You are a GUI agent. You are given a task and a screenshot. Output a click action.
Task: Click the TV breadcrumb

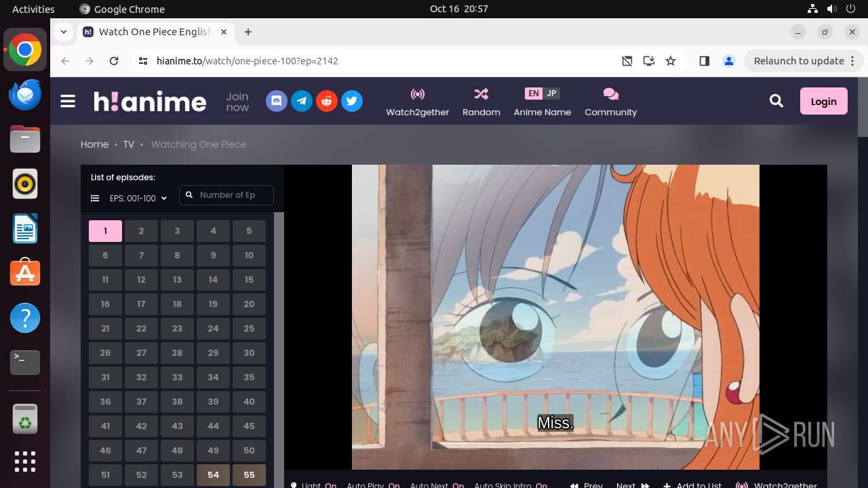pyautogui.click(x=129, y=144)
